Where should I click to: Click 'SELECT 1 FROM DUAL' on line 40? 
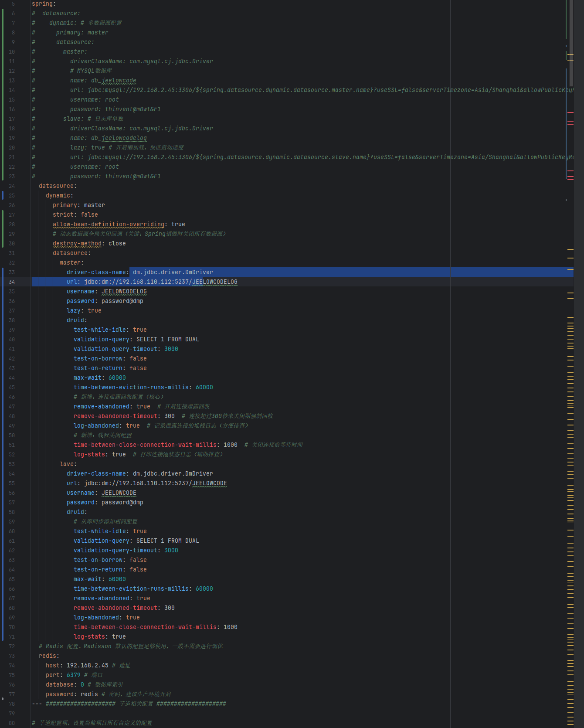167,340
